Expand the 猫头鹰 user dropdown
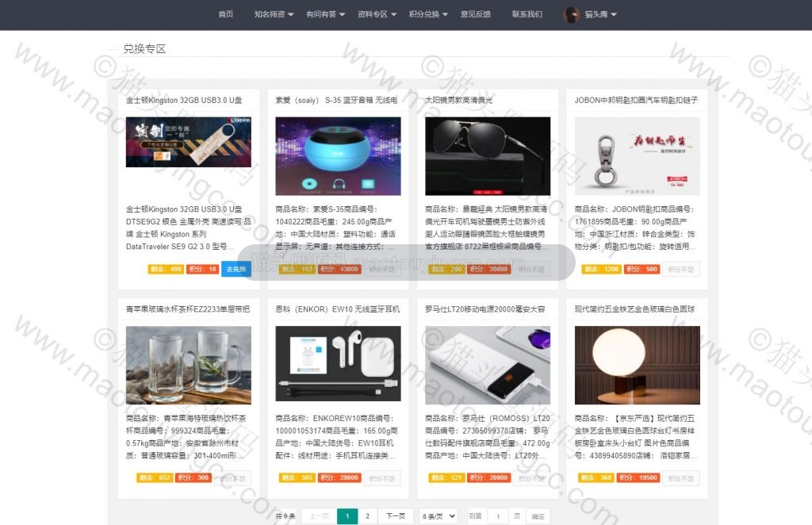This screenshot has height=525, width=812. 600,14
